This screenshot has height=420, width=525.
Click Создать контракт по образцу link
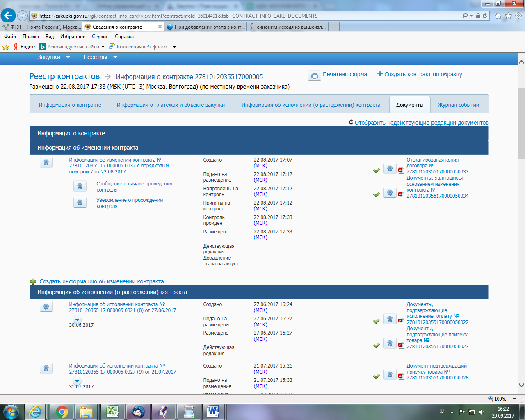click(423, 74)
